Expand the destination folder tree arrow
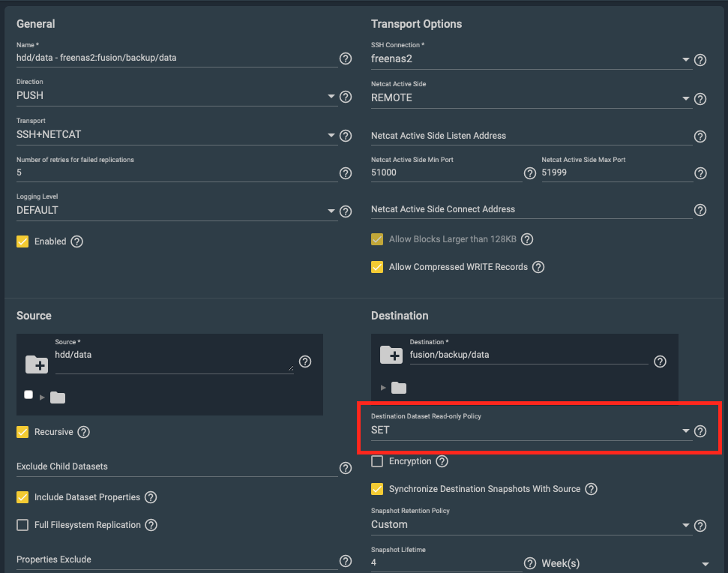Screen dimensions: 728x573 click(383, 388)
